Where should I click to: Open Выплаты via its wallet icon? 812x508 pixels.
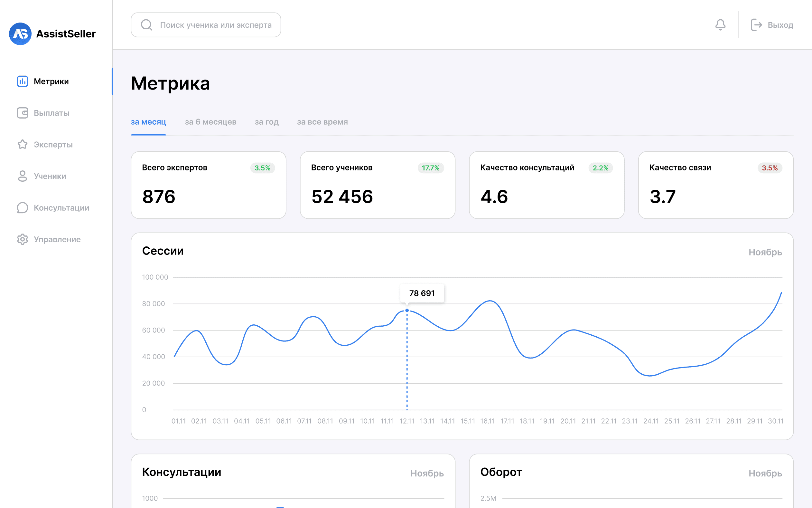23,113
